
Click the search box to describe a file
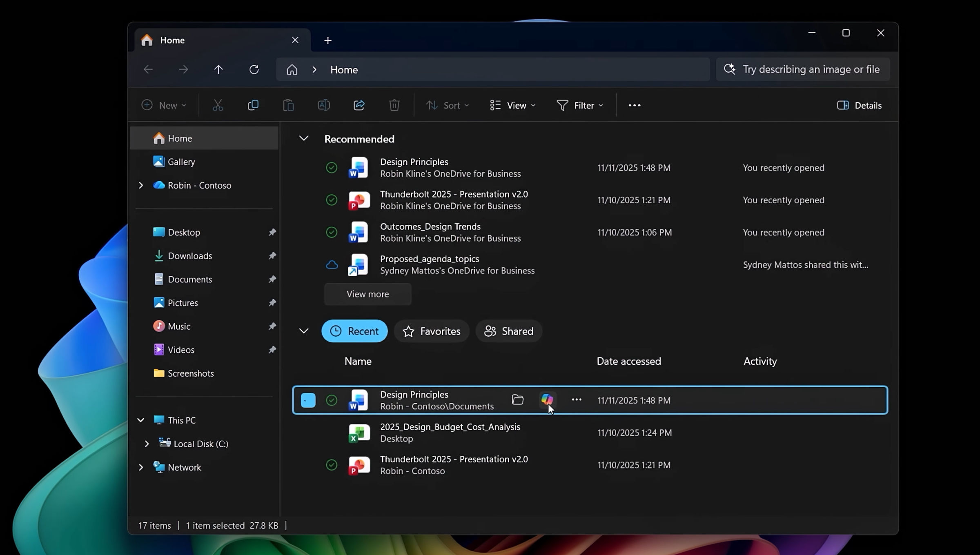tap(802, 69)
